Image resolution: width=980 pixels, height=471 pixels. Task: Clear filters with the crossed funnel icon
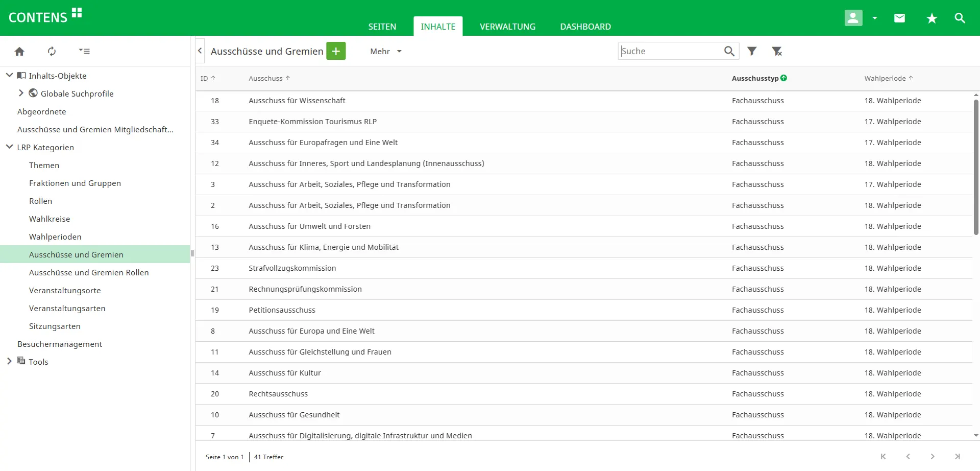(777, 51)
